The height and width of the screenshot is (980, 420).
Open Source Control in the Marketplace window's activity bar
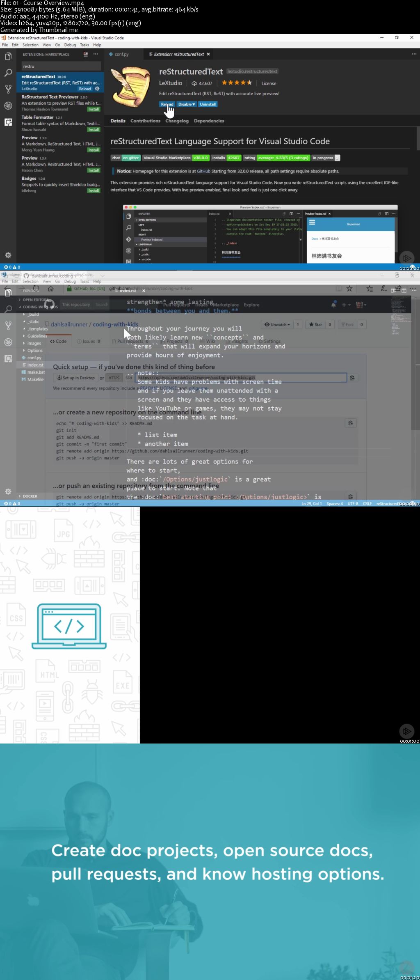pyautogui.click(x=8, y=89)
